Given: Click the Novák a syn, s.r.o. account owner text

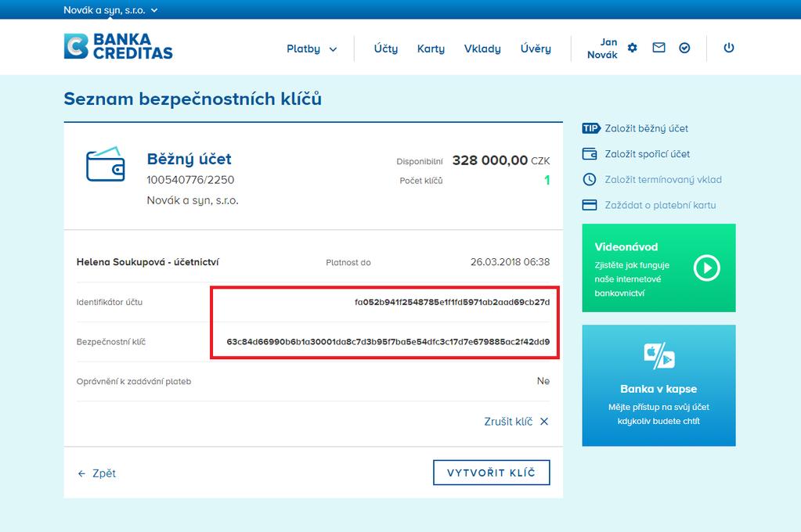Looking at the screenshot, I should point(193,200).
